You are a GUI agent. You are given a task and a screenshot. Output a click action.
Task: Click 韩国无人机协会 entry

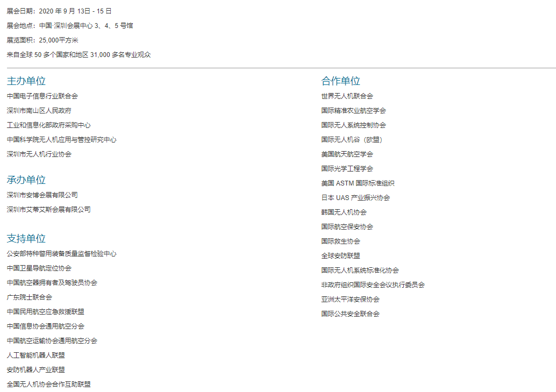(x=344, y=212)
